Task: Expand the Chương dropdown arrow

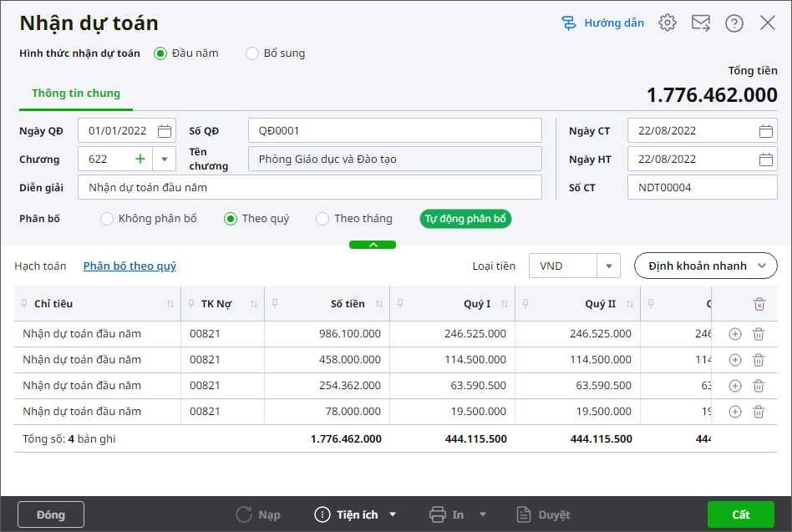Action: pos(164,159)
